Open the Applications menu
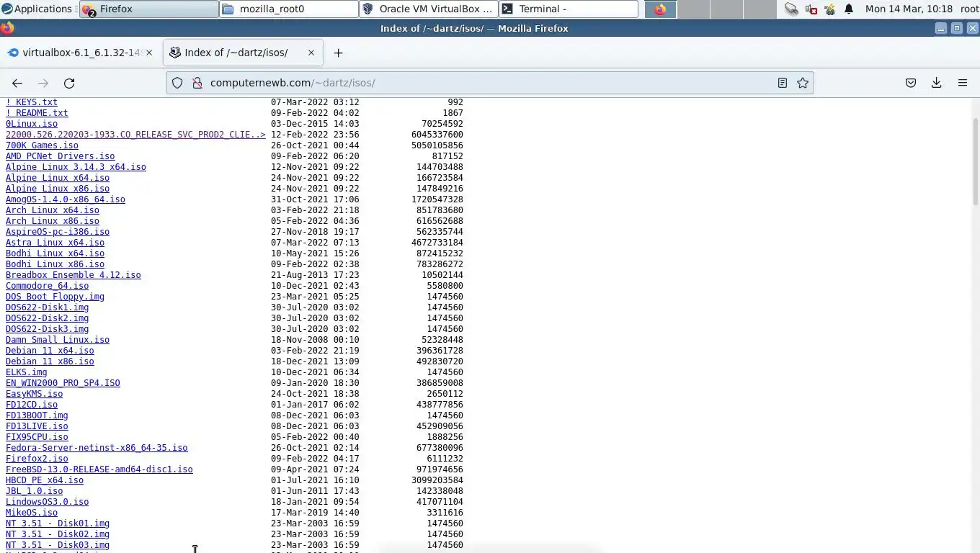The height and width of the screenshot is (553, 980). 37,9
